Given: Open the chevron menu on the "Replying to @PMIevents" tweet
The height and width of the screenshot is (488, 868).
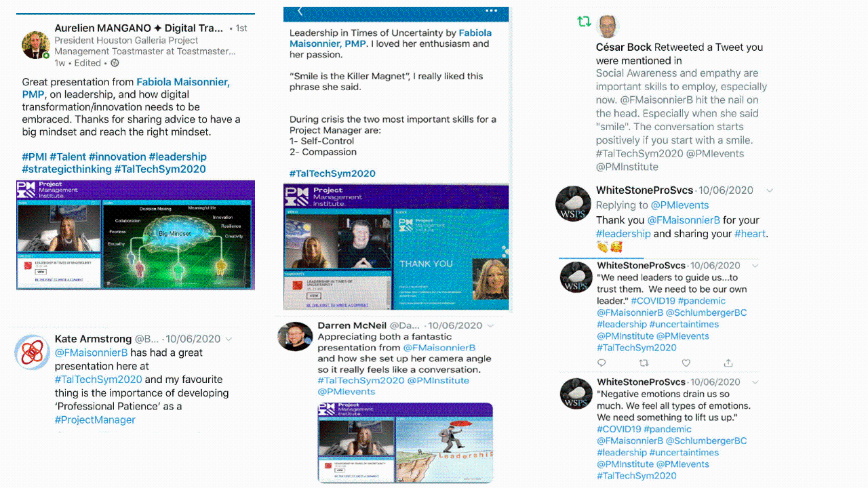Looking at the screenshot, I should 769,190.
